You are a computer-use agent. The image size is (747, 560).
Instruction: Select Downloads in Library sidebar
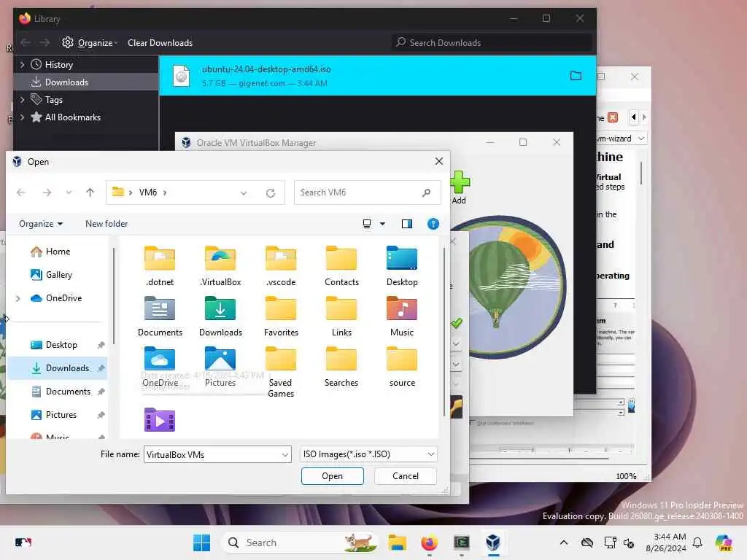(86, 82)
